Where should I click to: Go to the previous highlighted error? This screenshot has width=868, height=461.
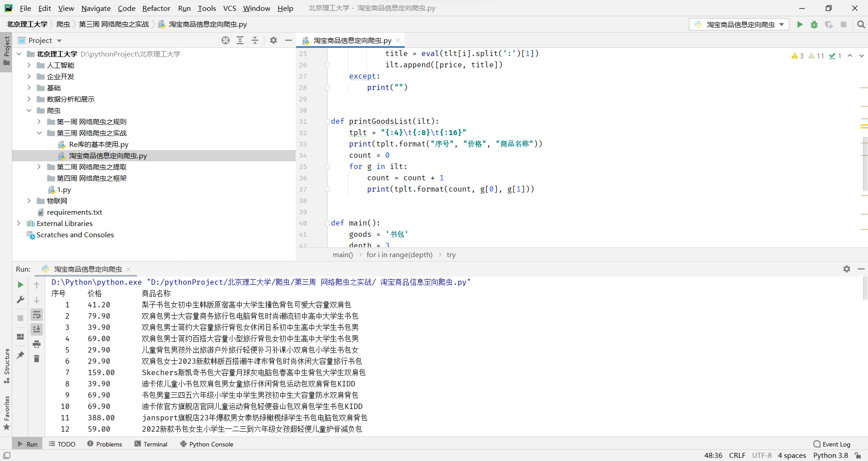850,56
